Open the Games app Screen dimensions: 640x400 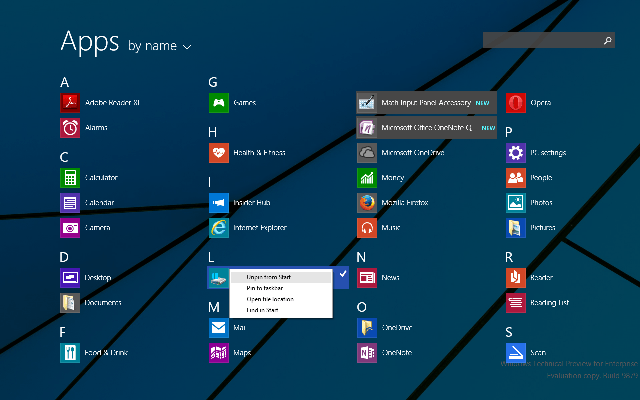coord(233,102)
